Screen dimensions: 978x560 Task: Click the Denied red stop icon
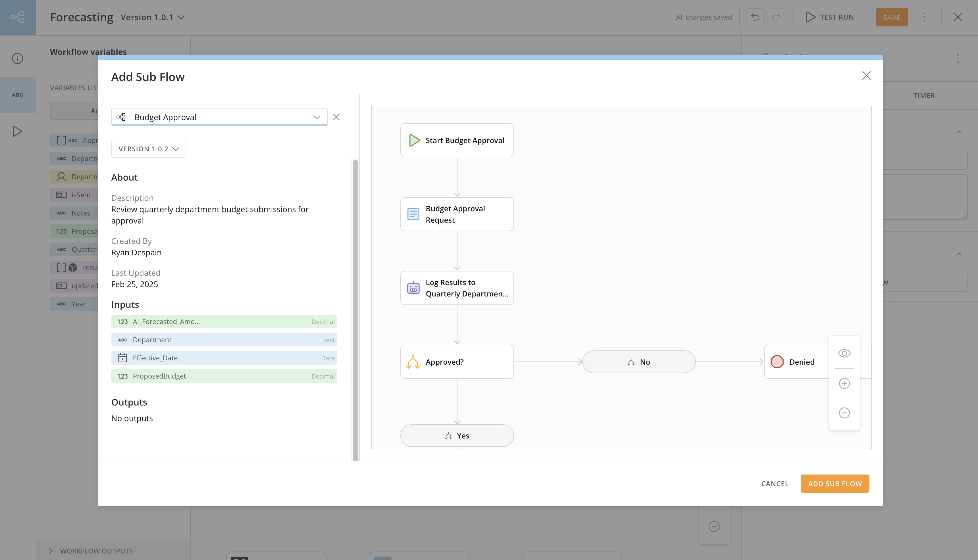pos(777,362)
